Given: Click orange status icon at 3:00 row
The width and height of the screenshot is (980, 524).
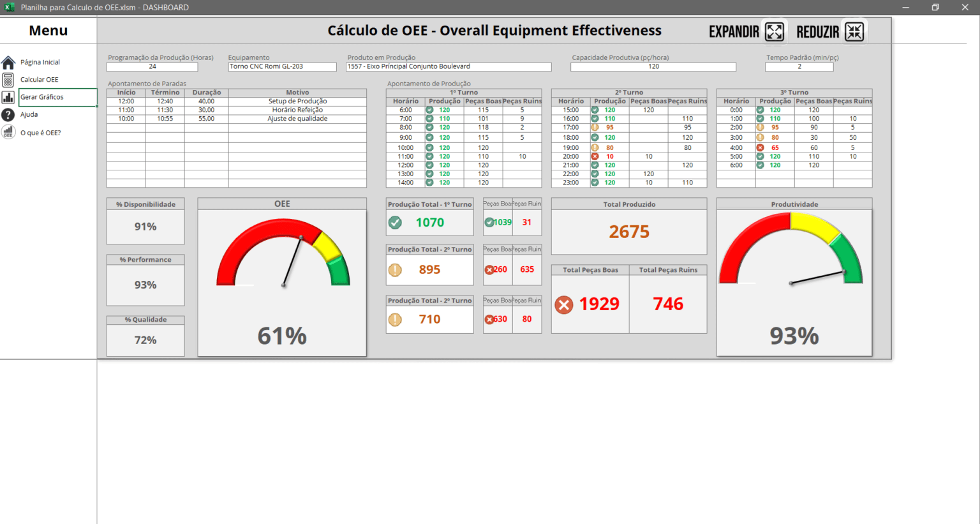Looking at the screenshot, I should coord(760,137).
